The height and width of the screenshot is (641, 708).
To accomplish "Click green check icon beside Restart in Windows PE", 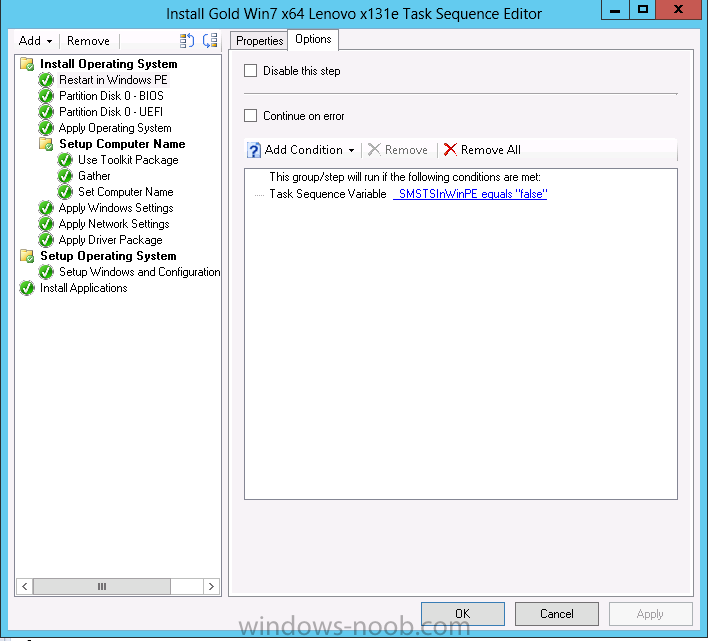I will tap(46, 80).
